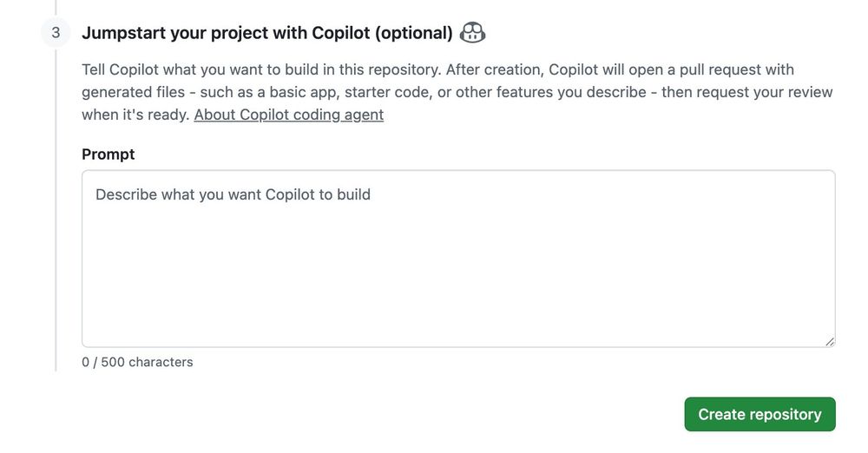Click the 'Tell Copilot what you want' description line
The height and width of the screenshot is (453, 868).
(260, 69)
